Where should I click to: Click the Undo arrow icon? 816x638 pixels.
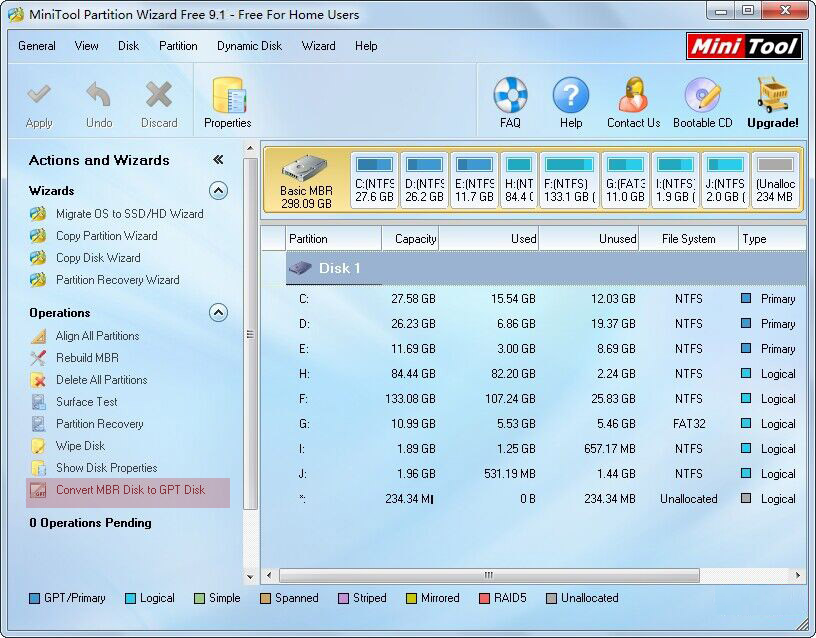pos(99,98)
